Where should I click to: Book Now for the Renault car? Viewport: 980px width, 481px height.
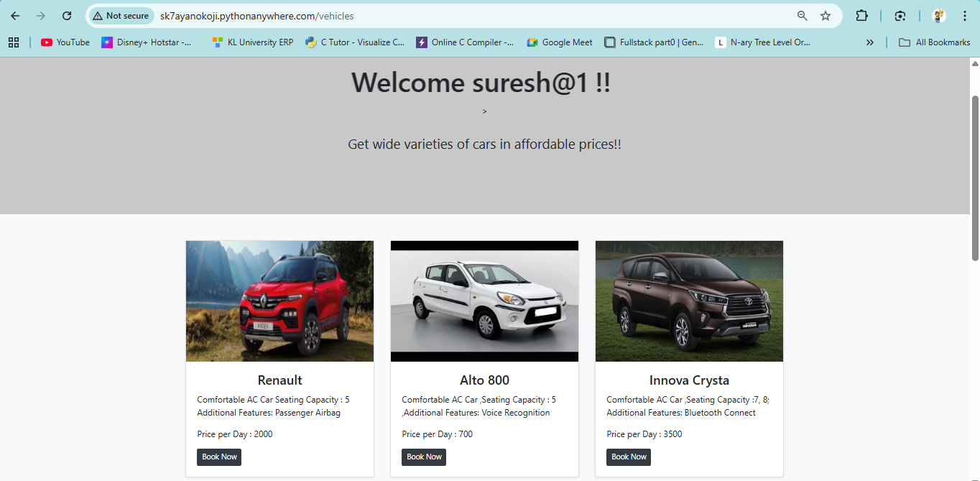click(219, 457)
